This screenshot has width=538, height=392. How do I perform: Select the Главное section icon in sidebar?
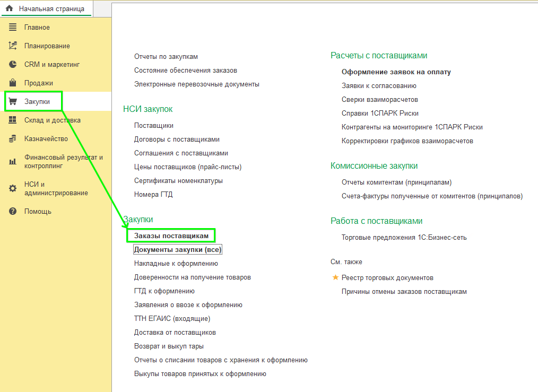tap(12, 27)
